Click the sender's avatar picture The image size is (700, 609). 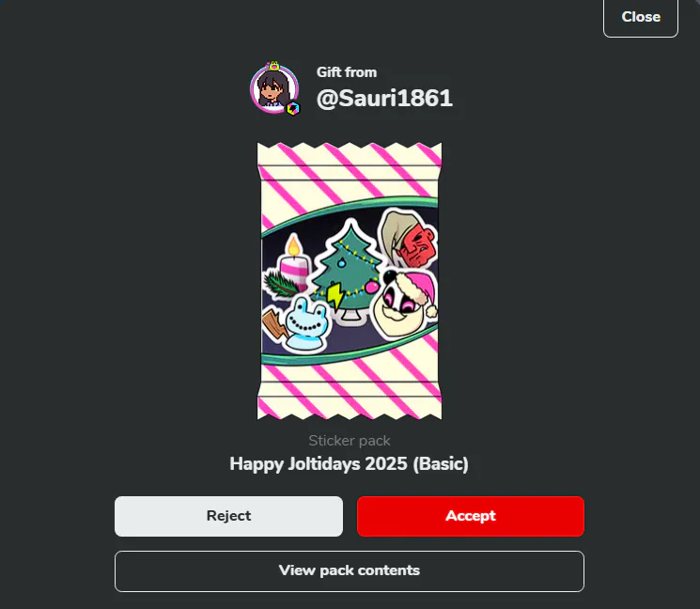click(x=274, y=89)
